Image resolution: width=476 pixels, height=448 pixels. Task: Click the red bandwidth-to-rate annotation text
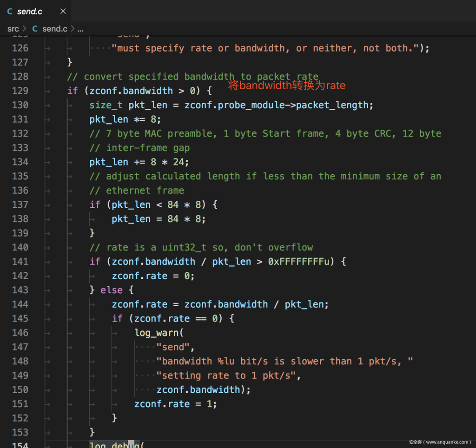pyautogui.click(x=287, y=86)
